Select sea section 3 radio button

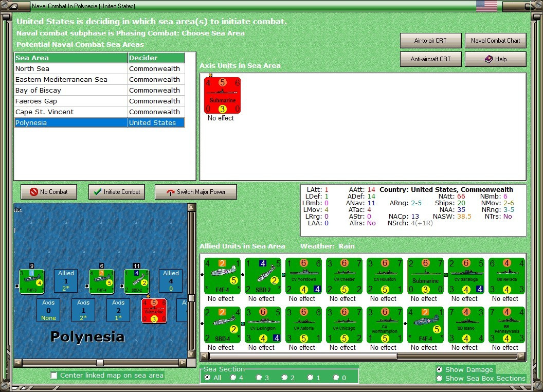259,378
